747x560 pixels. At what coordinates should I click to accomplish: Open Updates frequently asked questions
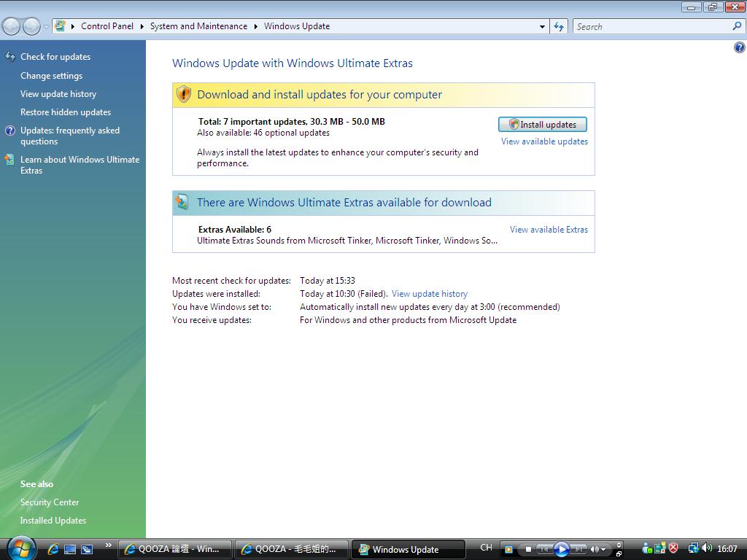pyautogui.click(x=70, y=136)
